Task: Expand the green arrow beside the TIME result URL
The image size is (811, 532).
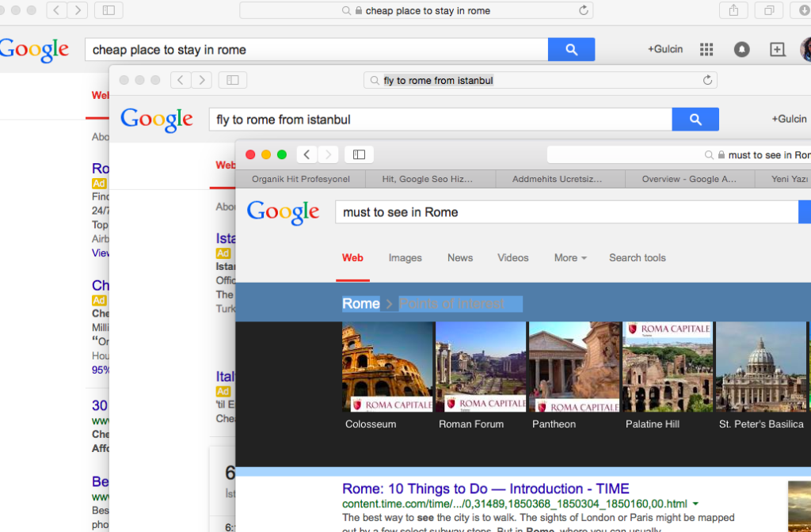Action: (x=695, y=503)
